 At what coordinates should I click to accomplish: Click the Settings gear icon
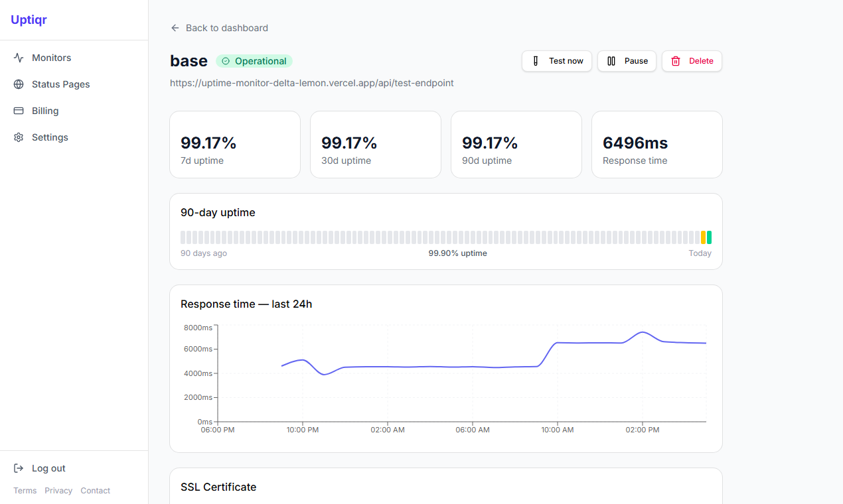point(19,137)
